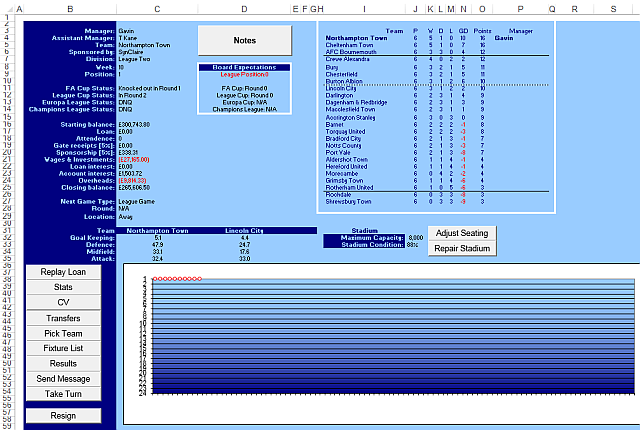
Task: Select the red League Position expectation text
Action: 244,75
